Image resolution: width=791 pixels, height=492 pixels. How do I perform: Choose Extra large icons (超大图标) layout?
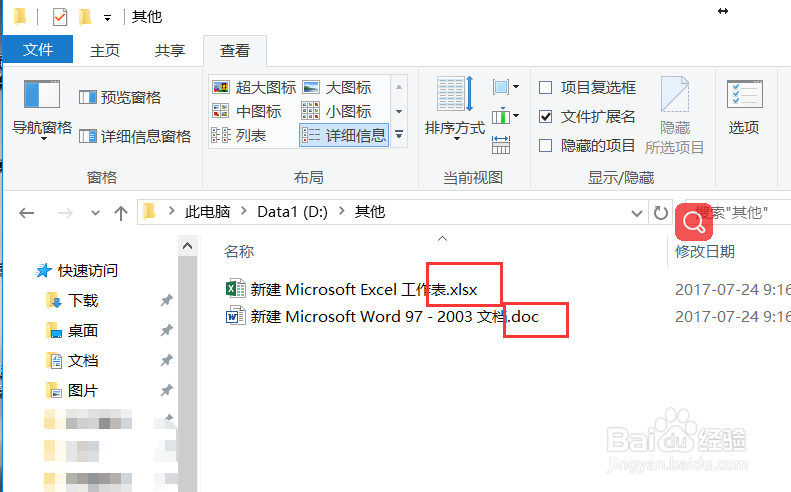(254, 87)
